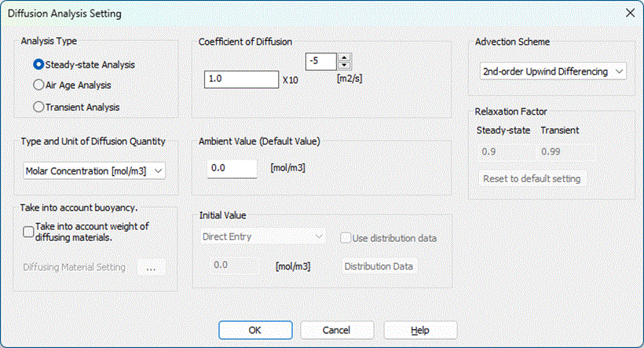Select Transient Analysis radio button
The image size is (644, 348).
pos(38,106)
